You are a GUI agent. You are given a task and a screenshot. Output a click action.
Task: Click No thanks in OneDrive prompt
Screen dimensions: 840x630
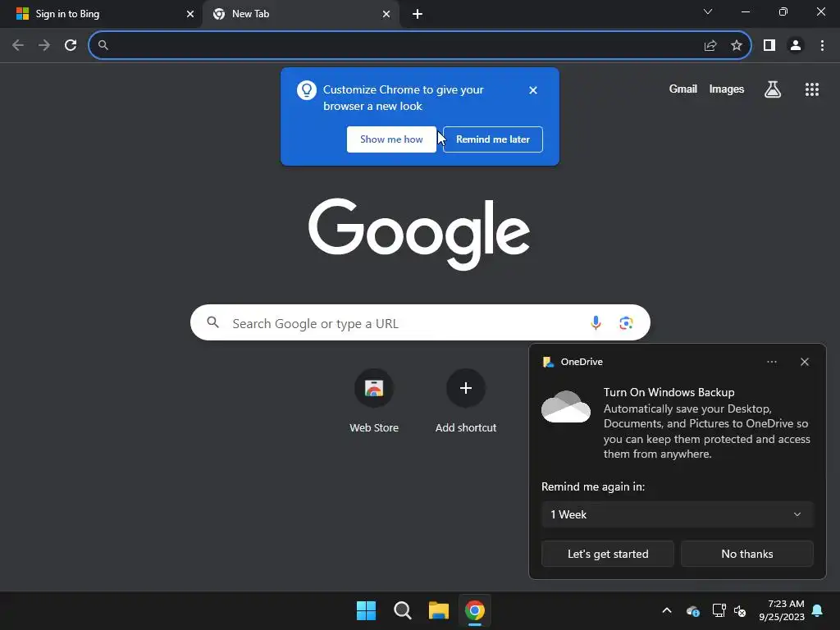[746, 554]
